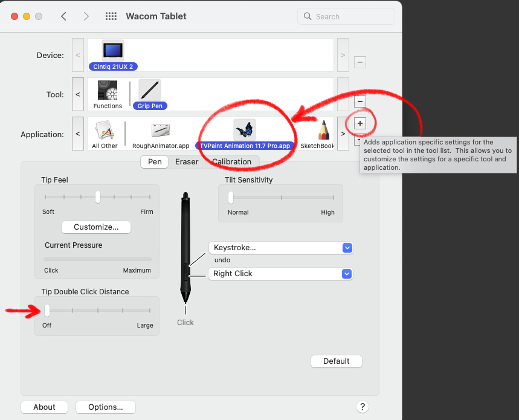This screenshot has height=420, width=519.
Task: Click the 'Large' label under Double Click Distance
Action: (x=145, y=325)
